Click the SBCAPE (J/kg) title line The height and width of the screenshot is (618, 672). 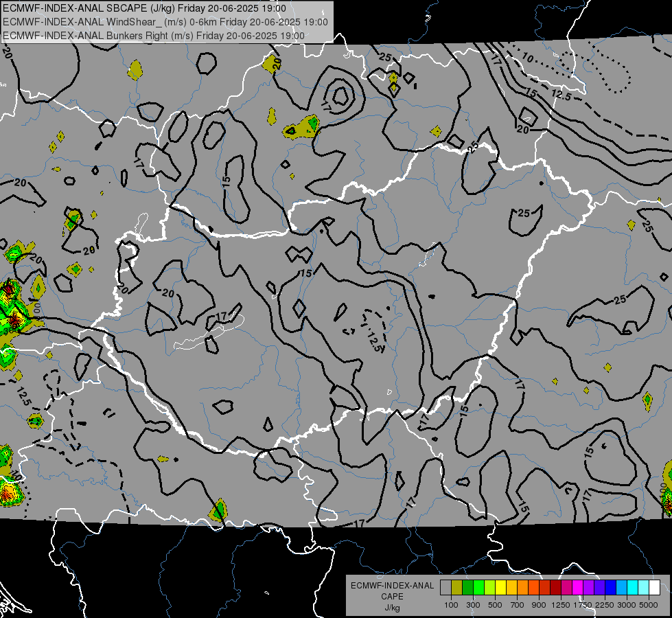click(144, 8)
